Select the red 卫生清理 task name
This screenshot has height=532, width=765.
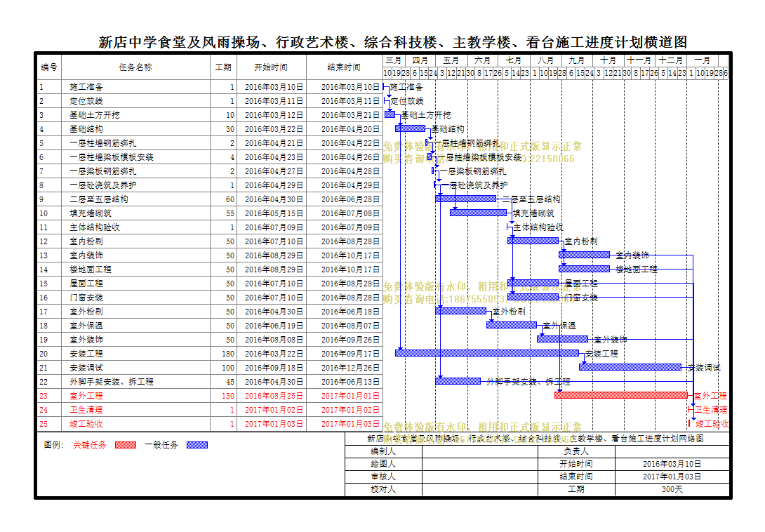pyautogui.click(x=86, y=410)
